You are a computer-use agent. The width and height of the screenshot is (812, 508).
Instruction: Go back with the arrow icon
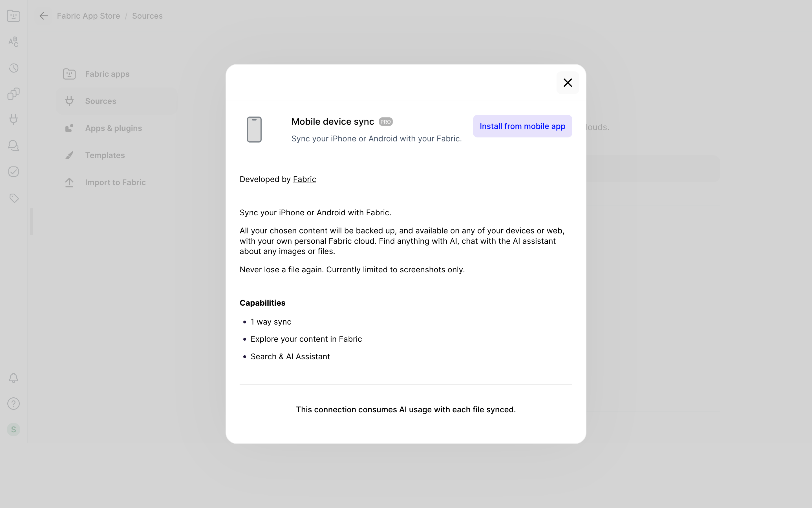pyautogui.click(x=44, y=16)
